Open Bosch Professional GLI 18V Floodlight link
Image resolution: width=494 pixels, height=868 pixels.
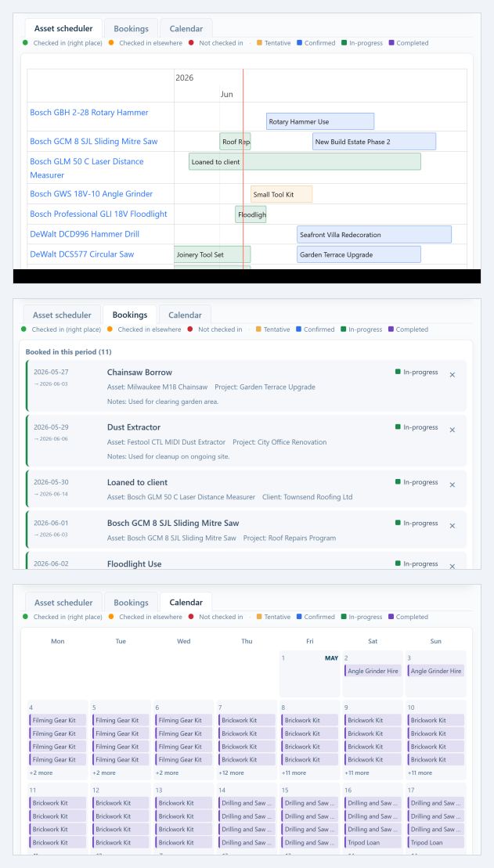point(99,214)
